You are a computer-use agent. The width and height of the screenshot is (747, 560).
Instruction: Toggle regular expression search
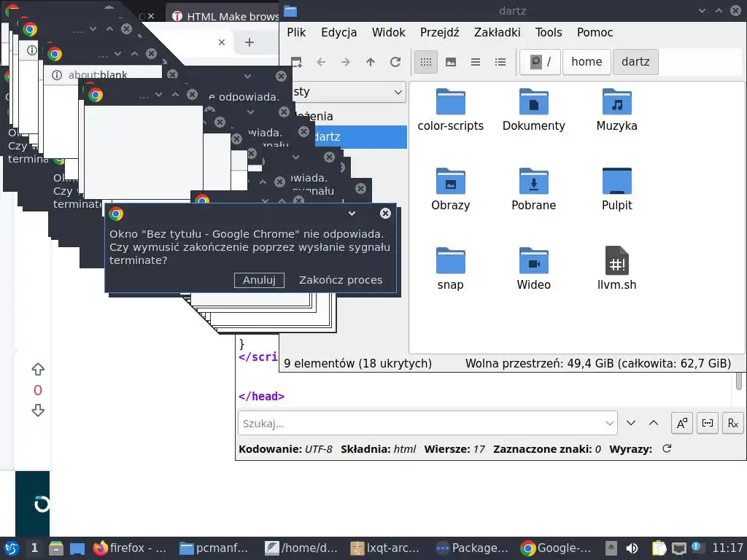tap(733, 423)
